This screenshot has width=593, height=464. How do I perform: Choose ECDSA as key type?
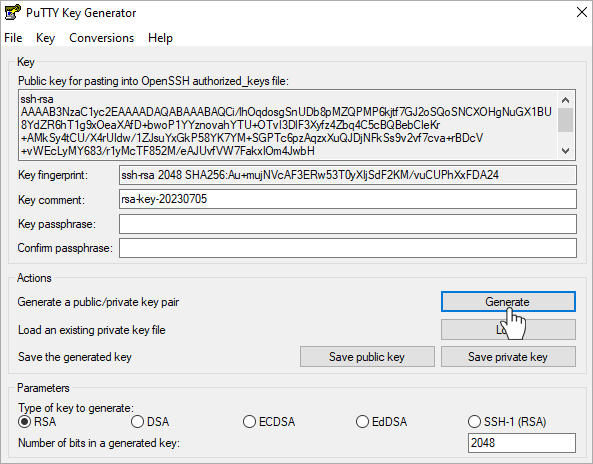tap(269, 422)
